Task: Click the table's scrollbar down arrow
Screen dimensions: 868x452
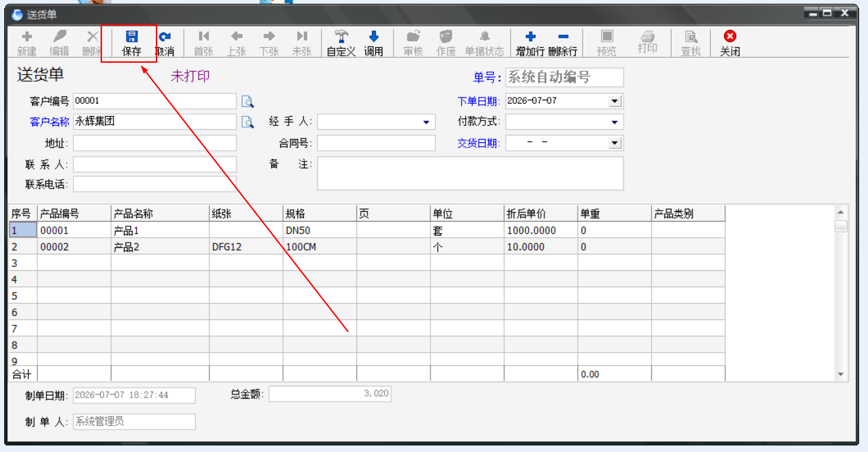Action: tap(841, 374)
